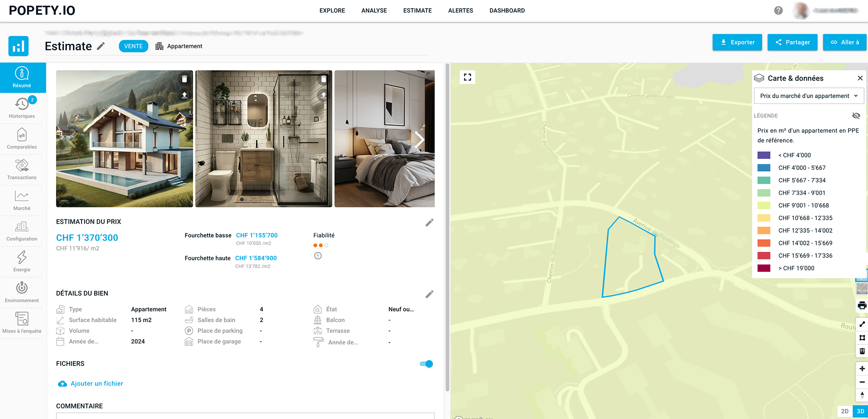Open the Historiques sidebar section
The width and height of the screenshot is (868, 419).
tap(22, 108)
